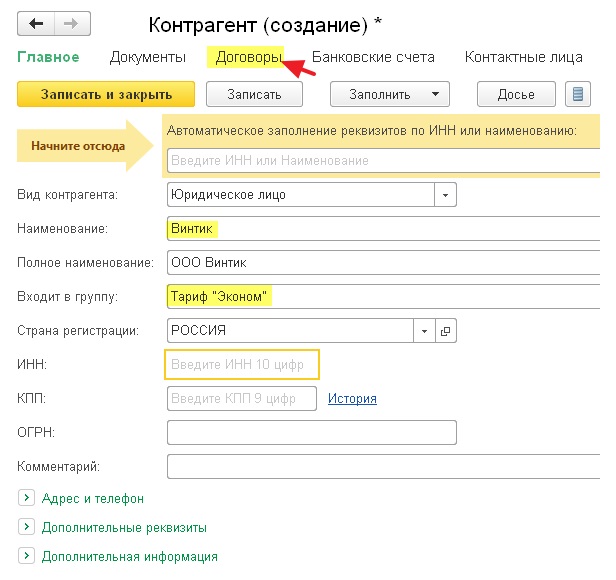Open the Дополнительные реквизиты link
Image resolution: width=616 pixels, height=580 pixels.
click(x=124, y=527)
